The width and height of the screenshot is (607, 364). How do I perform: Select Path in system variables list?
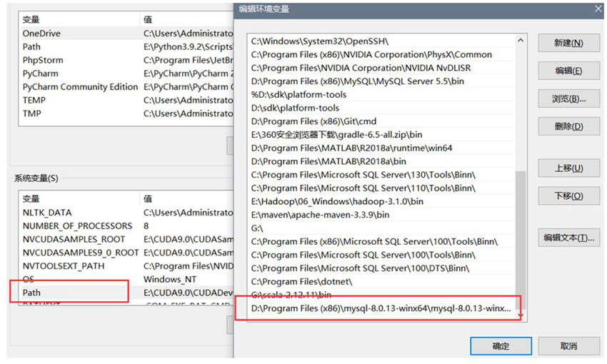[x=32, y=293]
